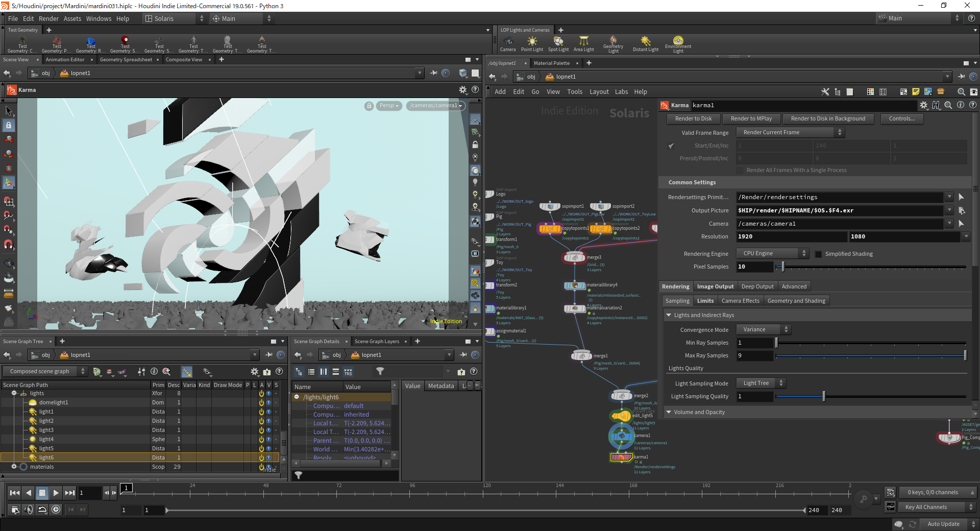
Task: Click the Distant Light shelf icon
Action: [646, 44]
